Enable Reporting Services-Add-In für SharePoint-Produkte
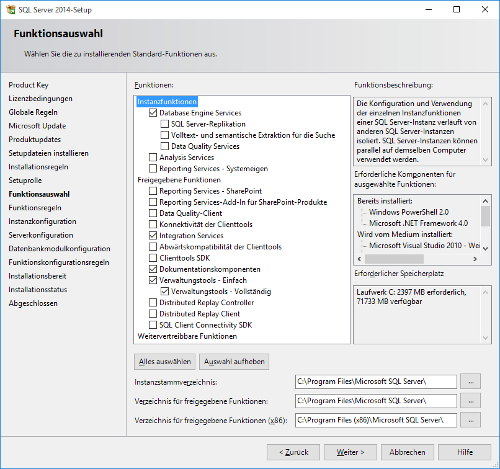 tap(153, 202)
